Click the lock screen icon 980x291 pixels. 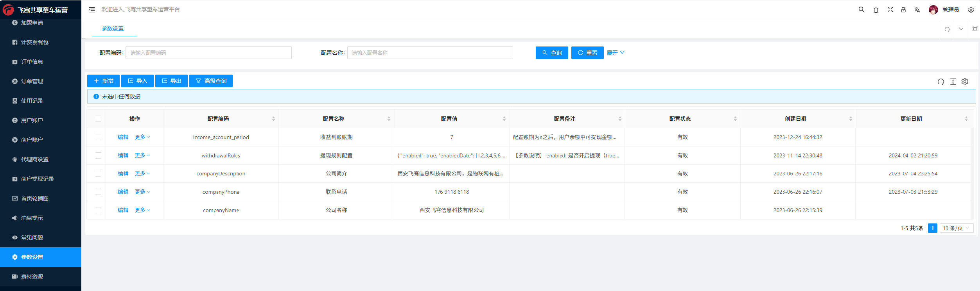pos(903,10)
